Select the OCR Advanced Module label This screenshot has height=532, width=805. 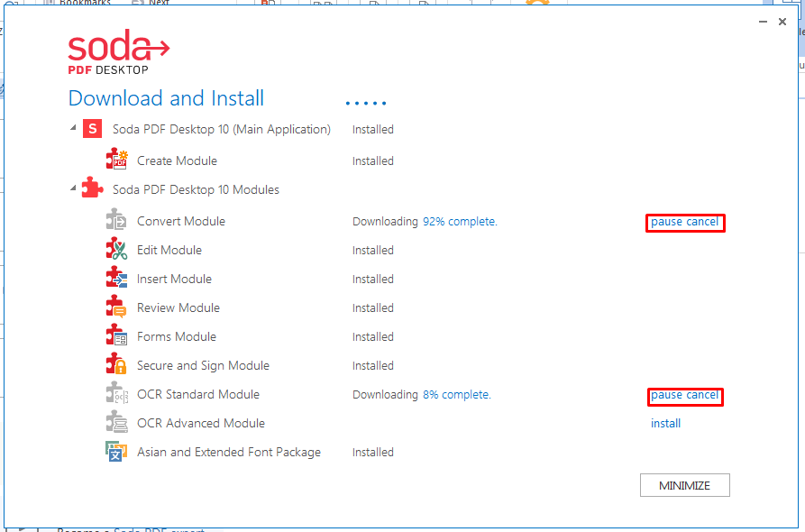[x=201, y=423]
